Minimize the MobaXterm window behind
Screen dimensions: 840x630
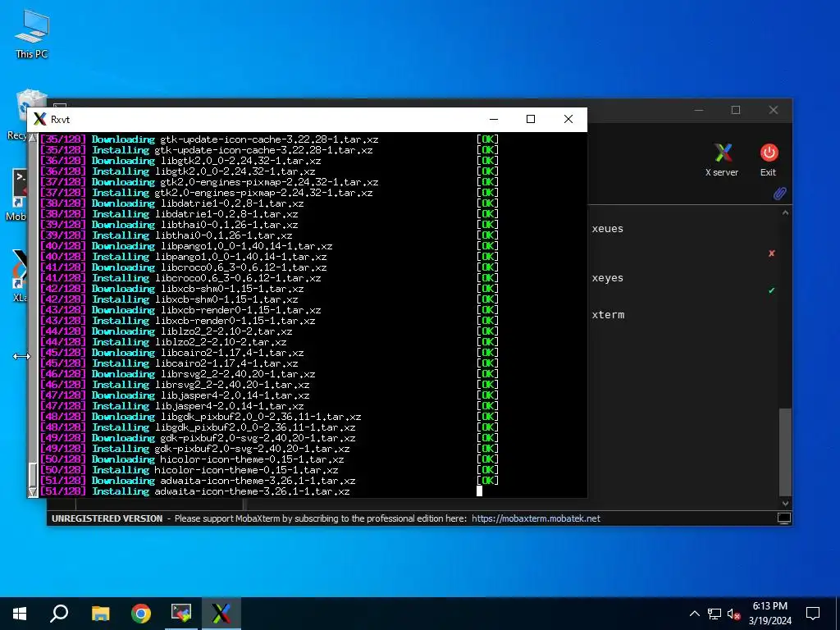tap(699, 110)
